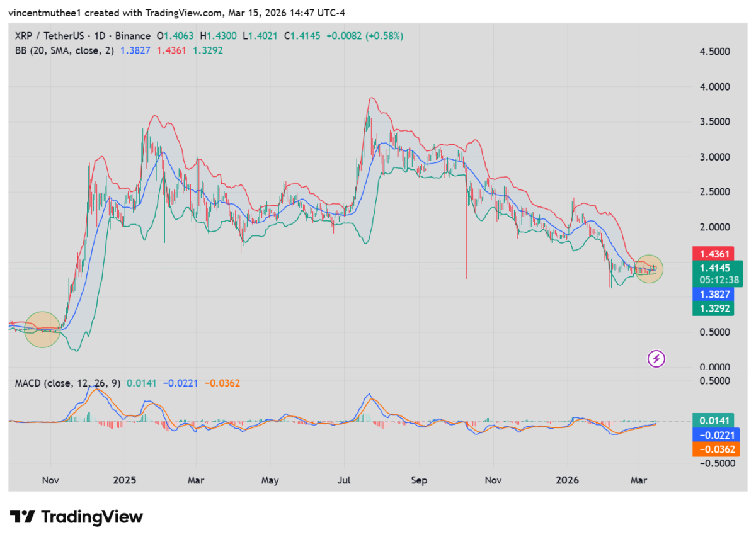Open the BB (20, SMA, close, 2) indicator legend

tap(64, 50)
